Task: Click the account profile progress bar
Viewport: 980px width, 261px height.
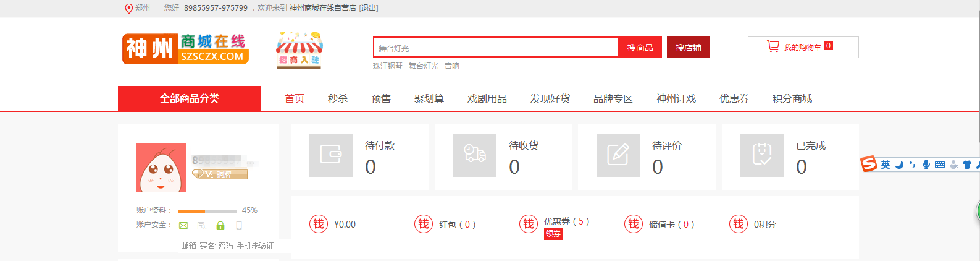Action: point(207,211)
